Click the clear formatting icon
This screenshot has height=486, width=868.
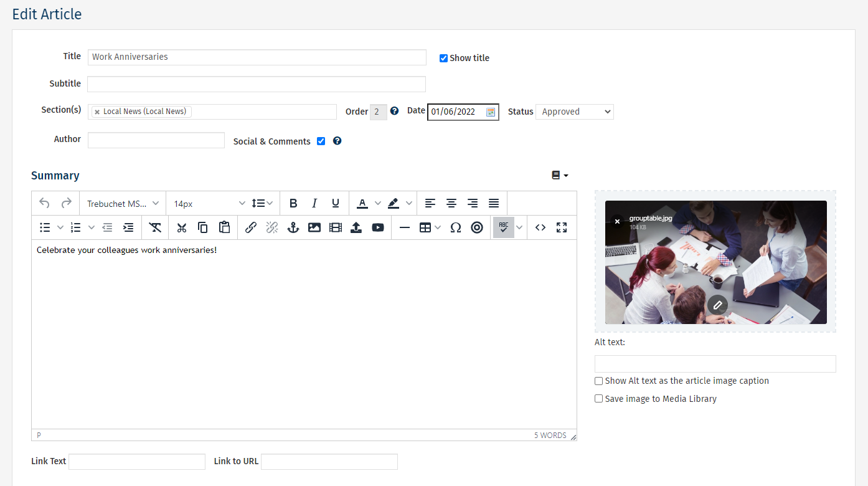pos(155,227)
